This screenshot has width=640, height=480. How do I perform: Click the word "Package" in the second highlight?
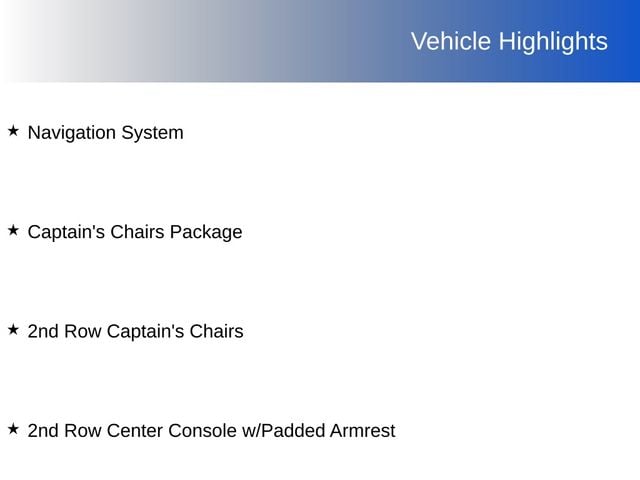pyautogui.click(x=206, y=232)
